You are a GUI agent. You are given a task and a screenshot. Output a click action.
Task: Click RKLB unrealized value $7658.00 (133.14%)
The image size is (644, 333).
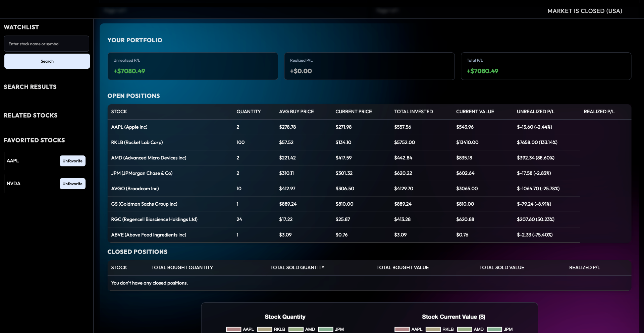click(x=537, y=142)
